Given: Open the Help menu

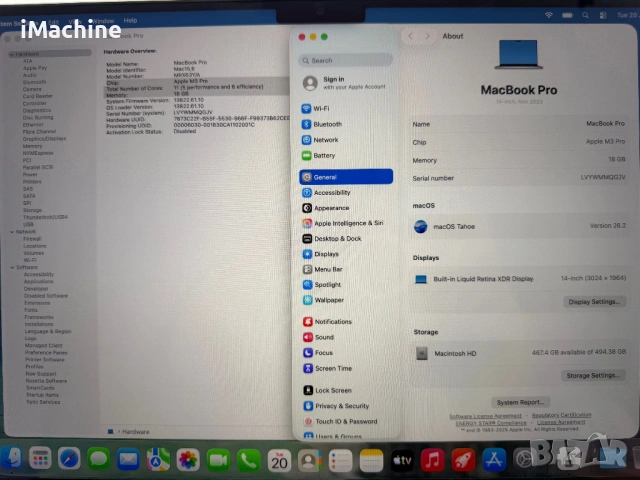Looking at the screenshot, I should [130, 20].
